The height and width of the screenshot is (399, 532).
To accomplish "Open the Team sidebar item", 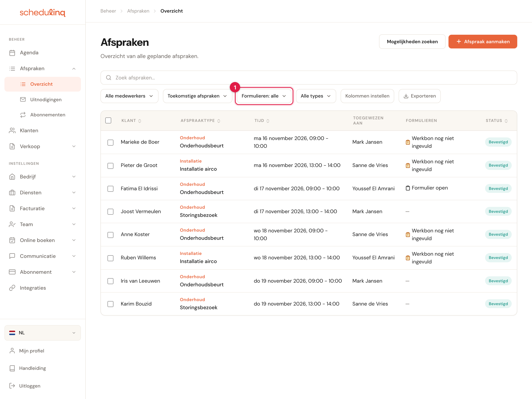I will [x=42, y=224].
